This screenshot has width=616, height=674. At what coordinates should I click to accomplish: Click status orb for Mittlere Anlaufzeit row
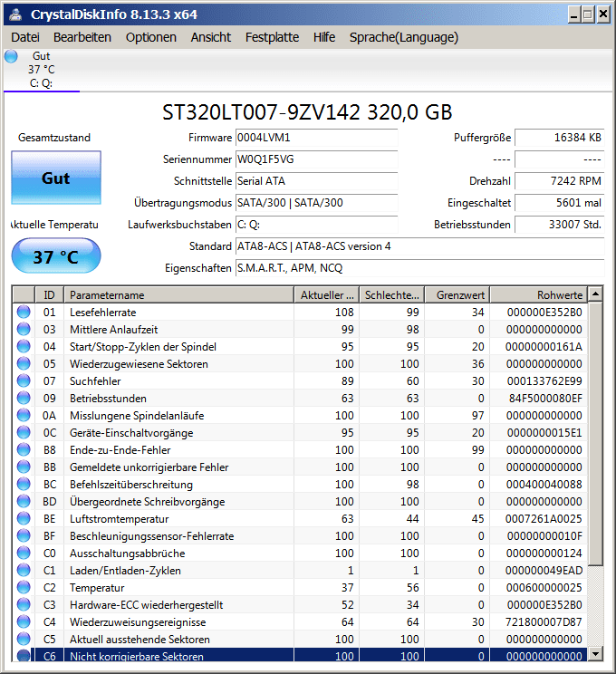24,329
